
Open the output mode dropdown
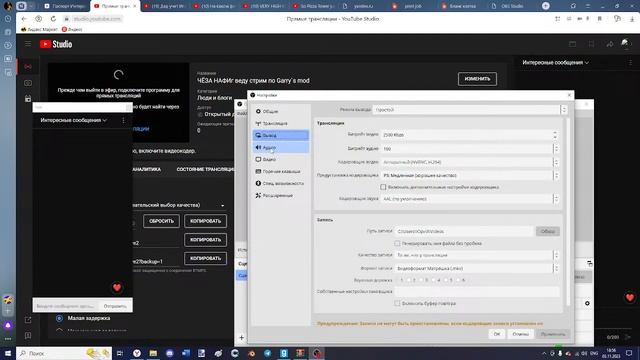pos(469,110)
